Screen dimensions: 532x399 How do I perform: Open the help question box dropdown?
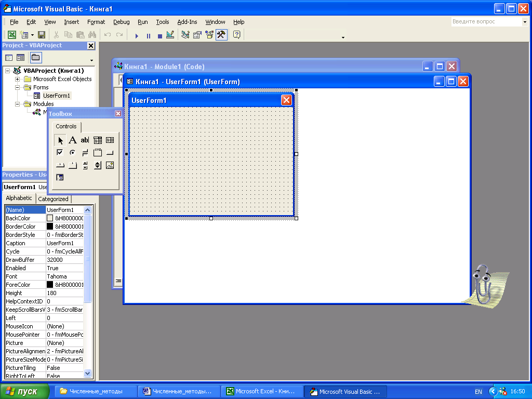[525, 22]
